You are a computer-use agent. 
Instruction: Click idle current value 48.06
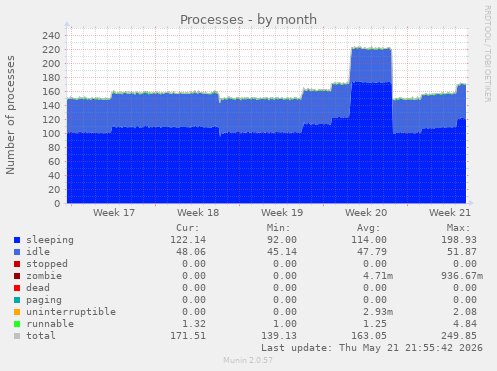[191, 252]
